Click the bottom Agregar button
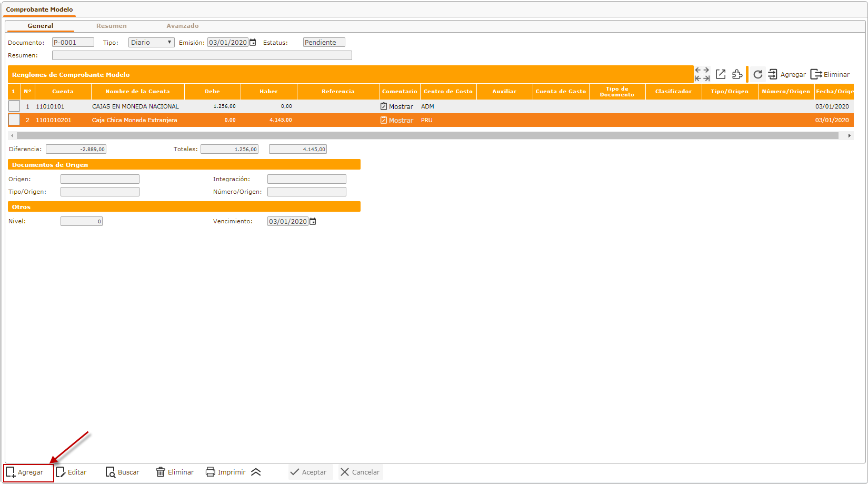Image resolution: width=868 pixels, height=484 pixels. point(25,472)
